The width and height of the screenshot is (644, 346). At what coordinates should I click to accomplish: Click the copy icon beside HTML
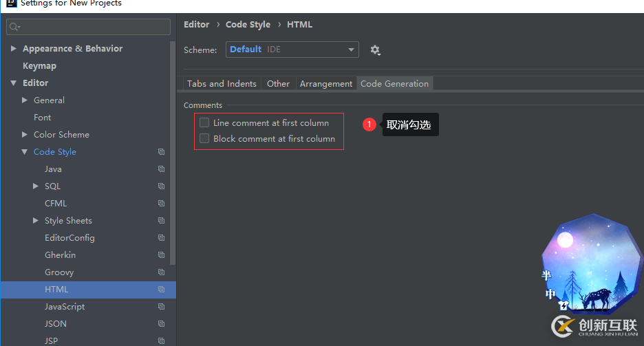tap(161, 290)
